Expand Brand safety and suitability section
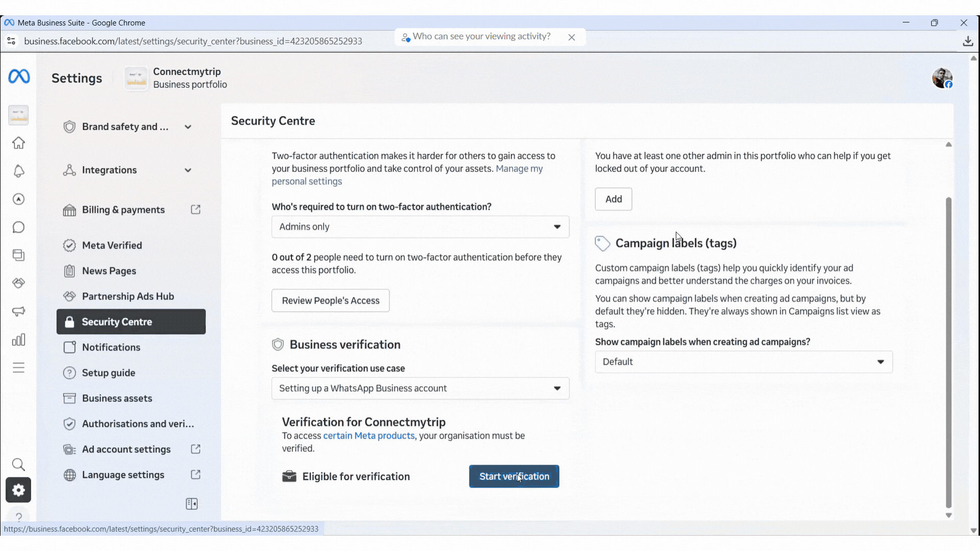 [188, 127]
